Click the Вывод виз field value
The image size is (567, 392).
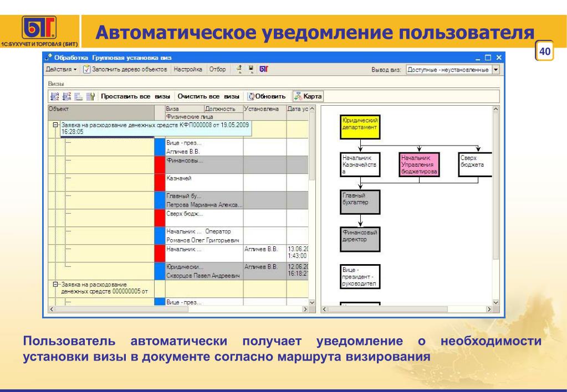pyautogui.click(x=448, y=69)
